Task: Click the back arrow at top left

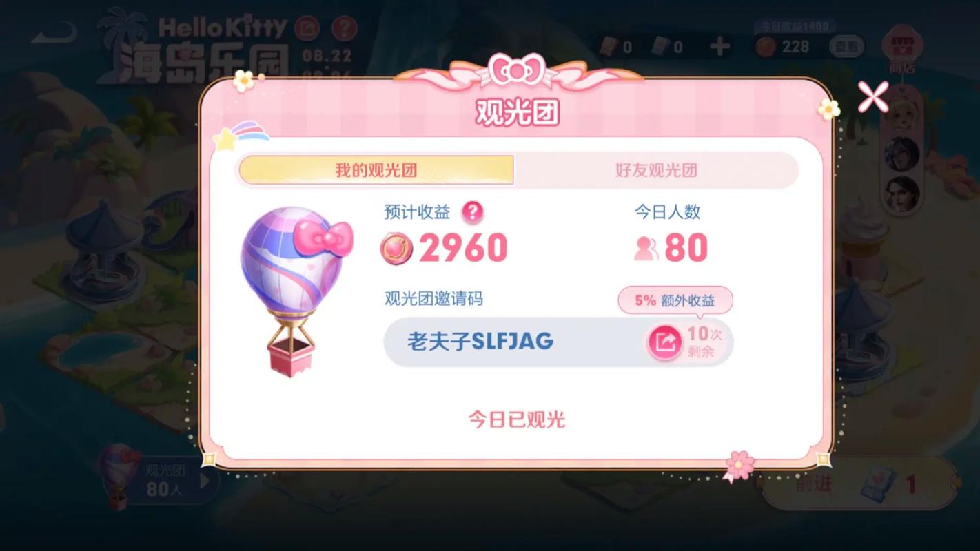Action: 54,32
